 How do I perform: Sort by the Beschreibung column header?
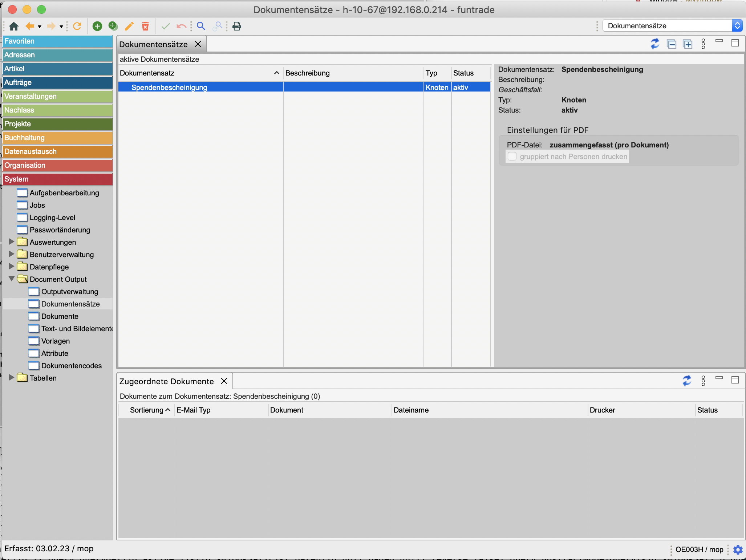pyautogui.click(x=307, y=73)
